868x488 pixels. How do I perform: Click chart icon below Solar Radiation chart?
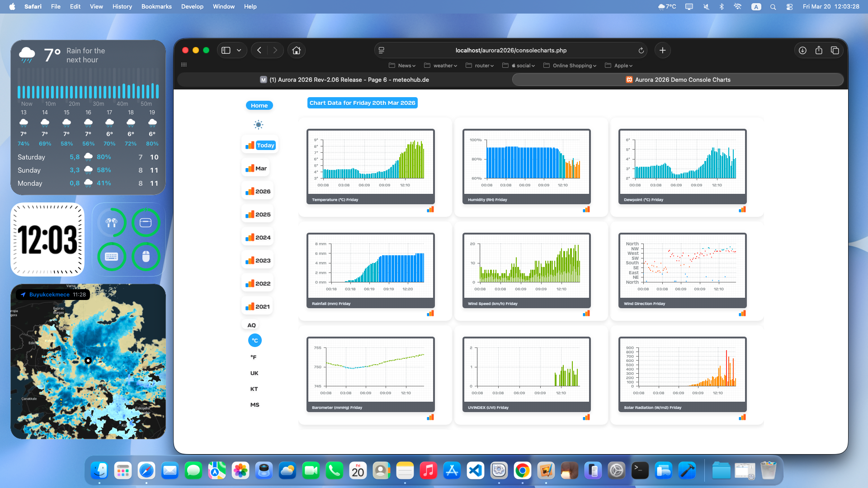click(x=742, y=417)
